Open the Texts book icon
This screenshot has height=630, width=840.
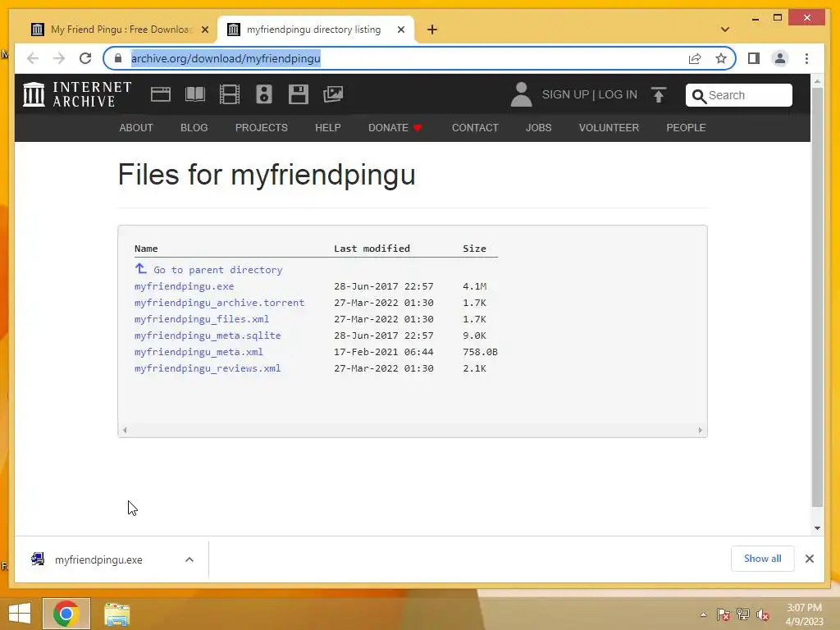[195, 94]
